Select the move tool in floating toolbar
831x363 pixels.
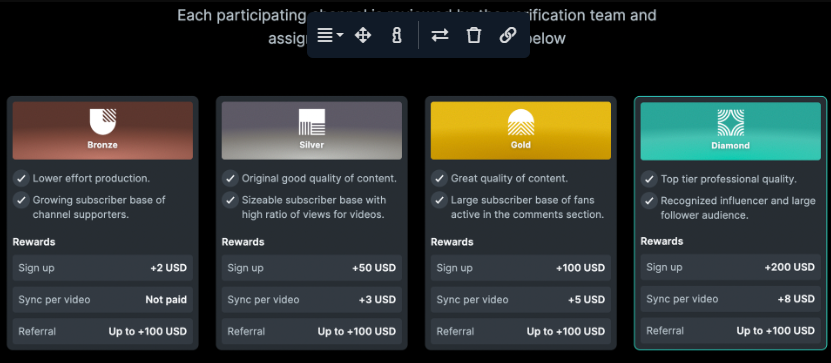point(363,36)
